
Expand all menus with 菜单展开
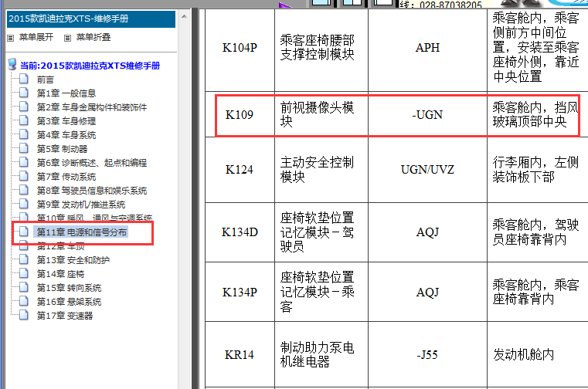pyautogui.click(x=36, y=38)
